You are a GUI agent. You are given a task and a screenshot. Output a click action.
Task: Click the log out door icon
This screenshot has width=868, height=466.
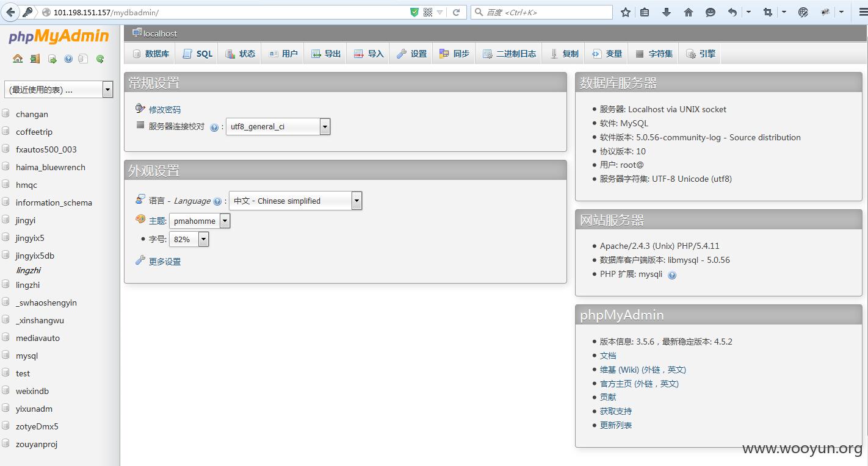pyautogui.click(x=35, y=59)
